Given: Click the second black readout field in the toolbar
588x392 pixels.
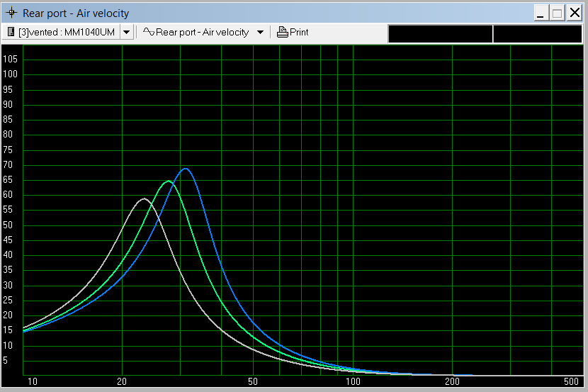Looking at the screenshot, I should (x=537, y=34).
